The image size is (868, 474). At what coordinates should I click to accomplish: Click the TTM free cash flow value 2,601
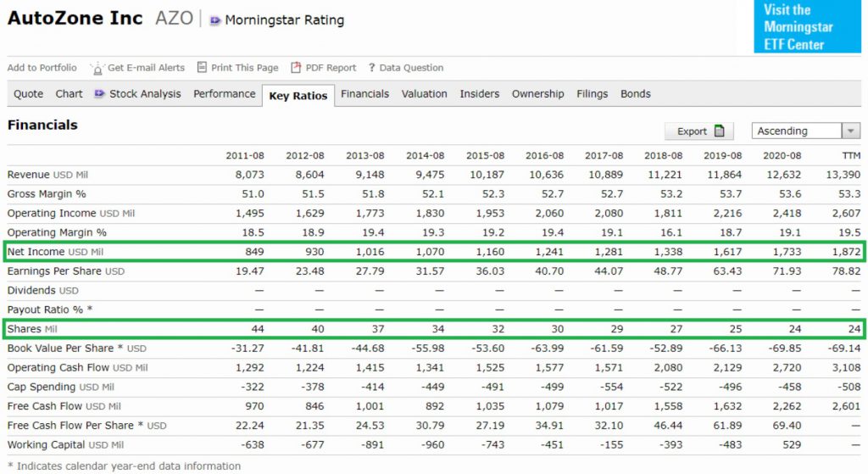(847, 406)
